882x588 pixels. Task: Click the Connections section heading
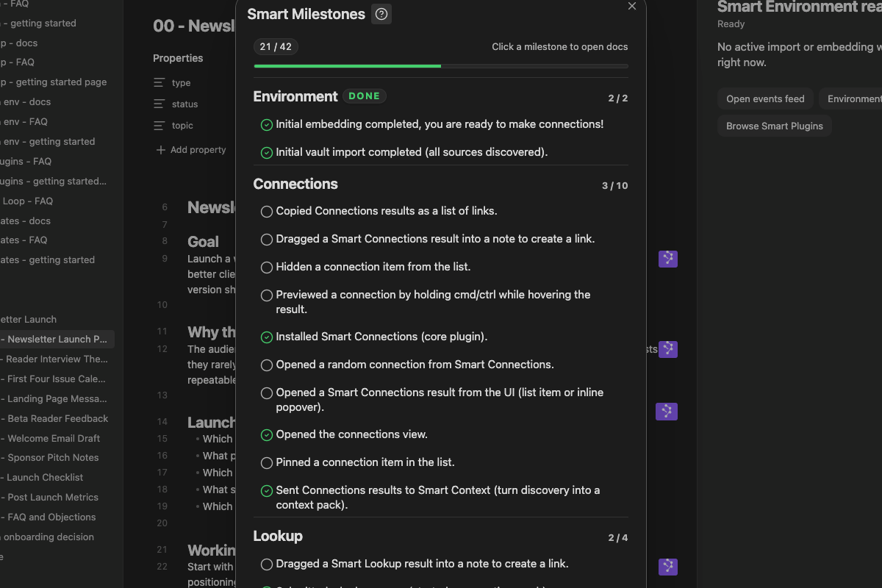[x=295, y=184]
